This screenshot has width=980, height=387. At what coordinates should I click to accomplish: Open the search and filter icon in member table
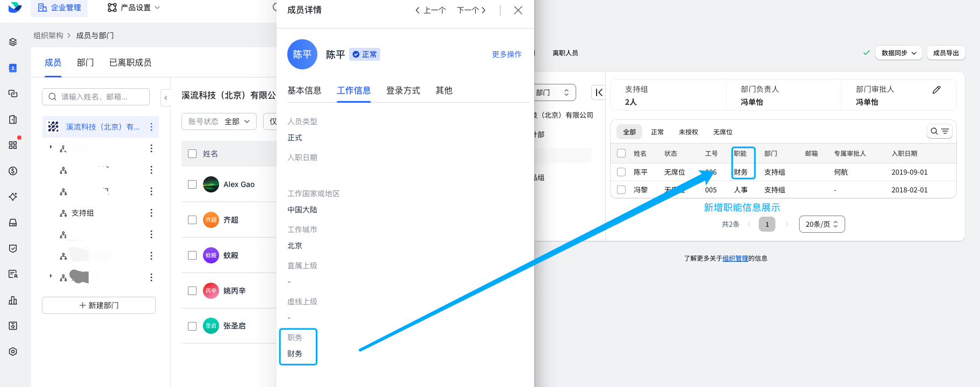940,131
